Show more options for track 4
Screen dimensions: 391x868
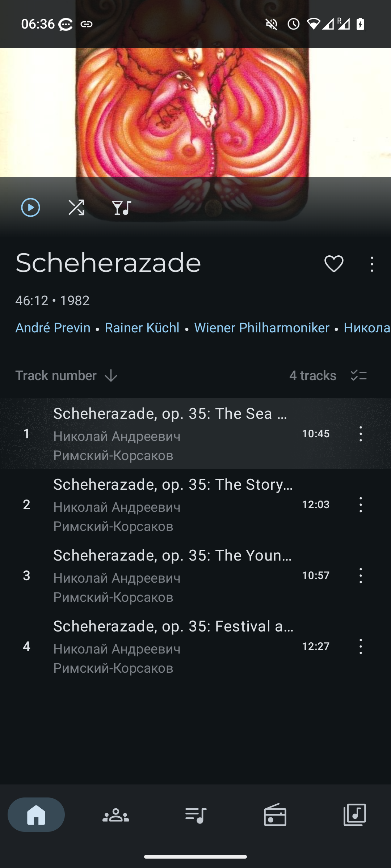pos(361,646)
